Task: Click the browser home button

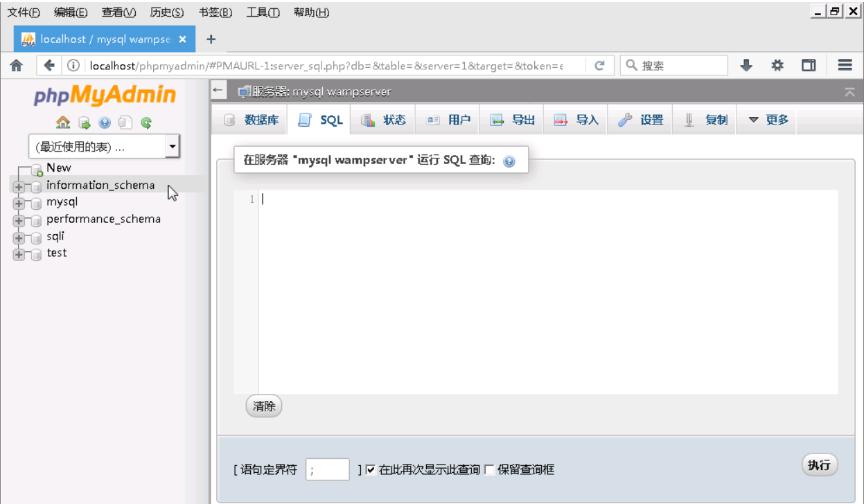Action: [x=17, y=65]
